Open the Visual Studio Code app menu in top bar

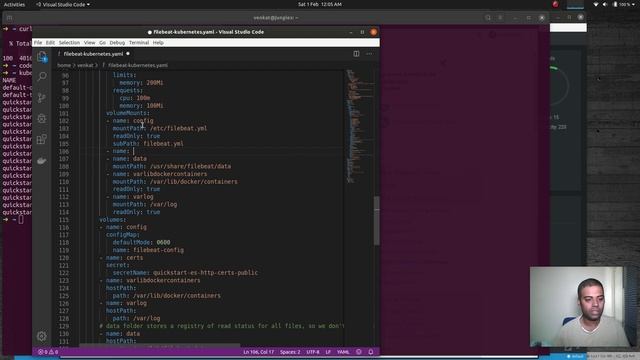pyautogui.click(x=63, y=4)
